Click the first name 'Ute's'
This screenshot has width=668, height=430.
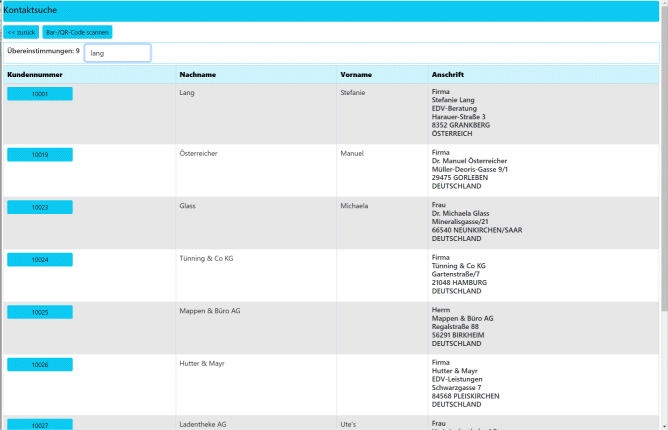(x=348, y=424)
